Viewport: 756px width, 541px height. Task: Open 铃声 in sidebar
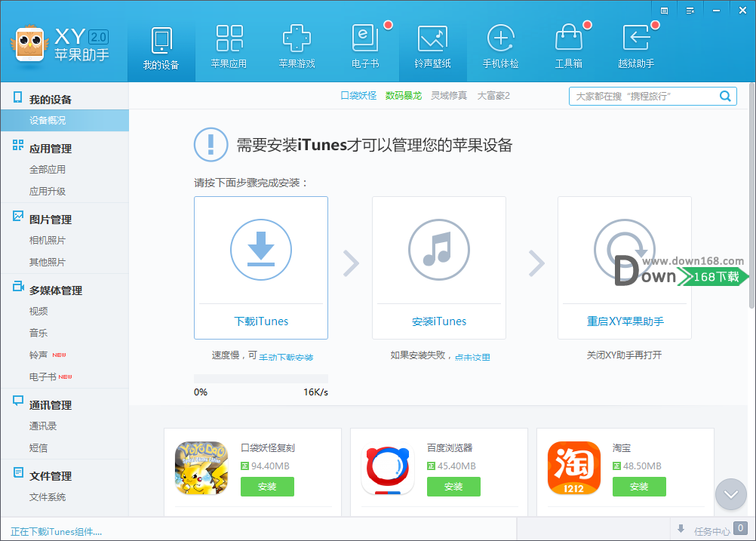pos(38,355)
